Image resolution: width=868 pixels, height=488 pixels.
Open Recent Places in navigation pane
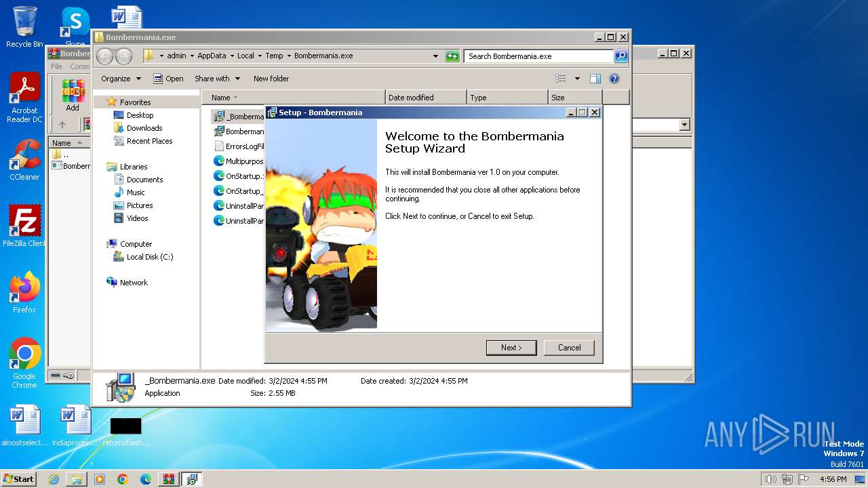point(149,141)
